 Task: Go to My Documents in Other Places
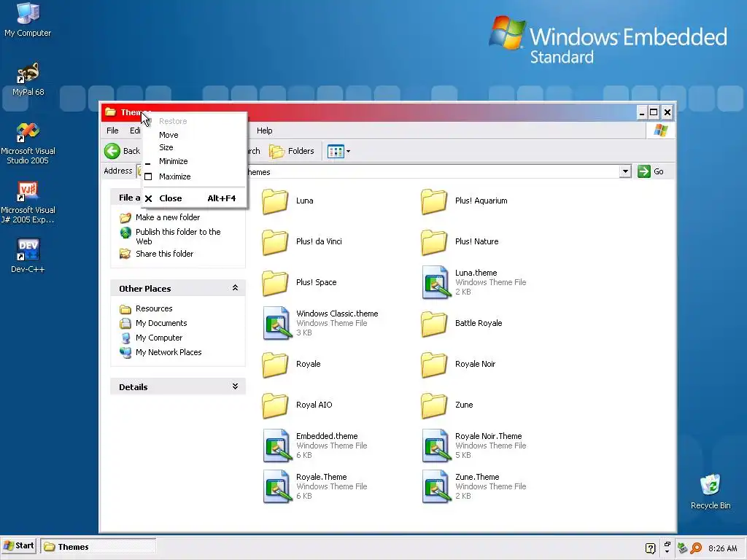coord(161,323)
